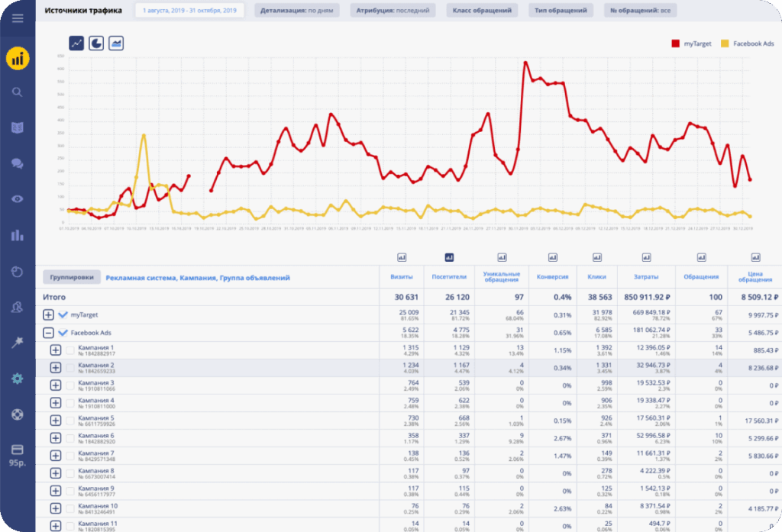
Task: Check the Кампания 1 checkbox
Action: click(70, 350)
